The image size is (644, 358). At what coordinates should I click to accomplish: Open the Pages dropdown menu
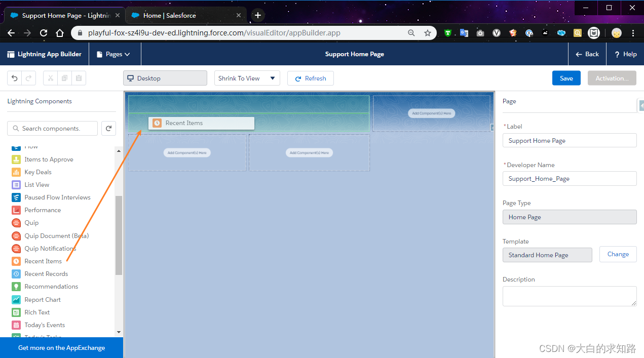click(115, 54)
